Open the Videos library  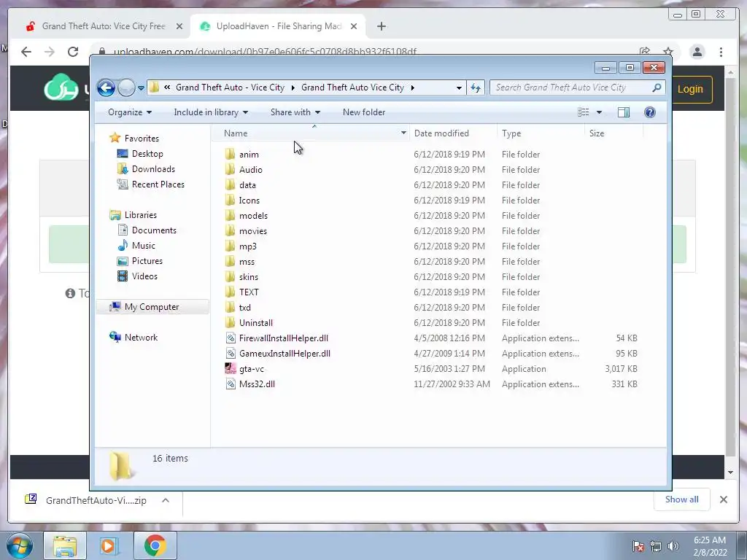tap(144, 276)
